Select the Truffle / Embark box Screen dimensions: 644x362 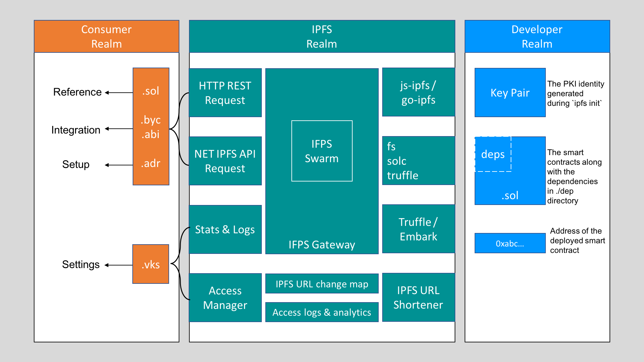[418, 229]
